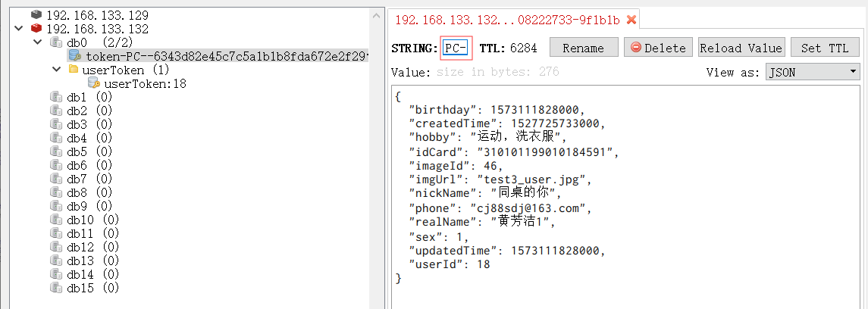Click the db13 database icon
Image resolution: width=868 pixels, height=309 pixels.
(x=56, y=261)
